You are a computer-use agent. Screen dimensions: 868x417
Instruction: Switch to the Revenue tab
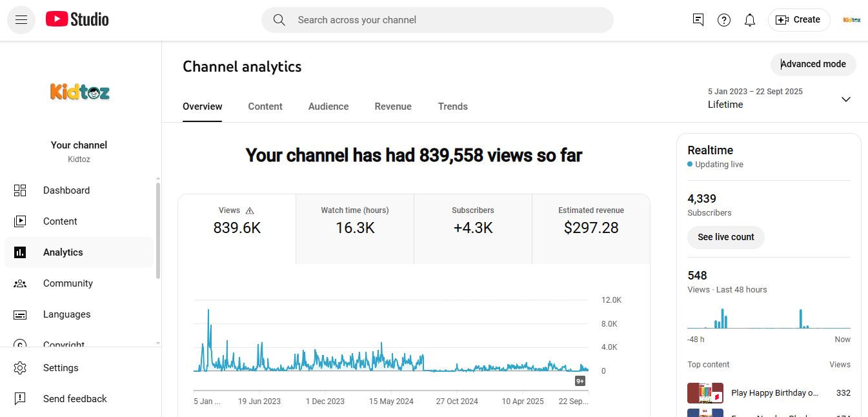393,107
